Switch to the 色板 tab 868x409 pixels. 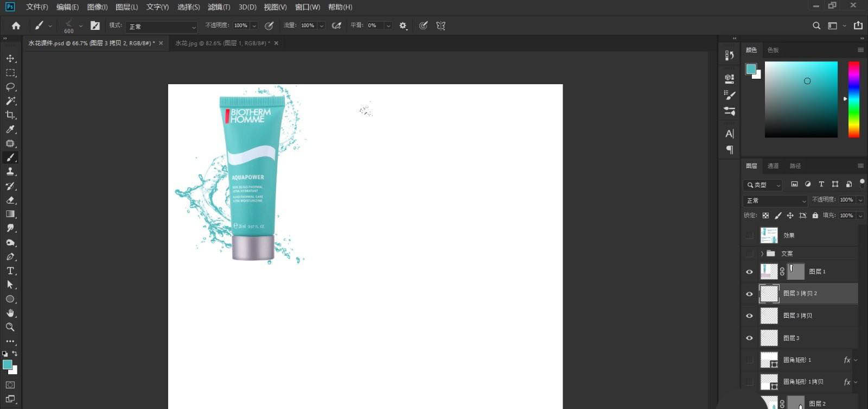773,50
